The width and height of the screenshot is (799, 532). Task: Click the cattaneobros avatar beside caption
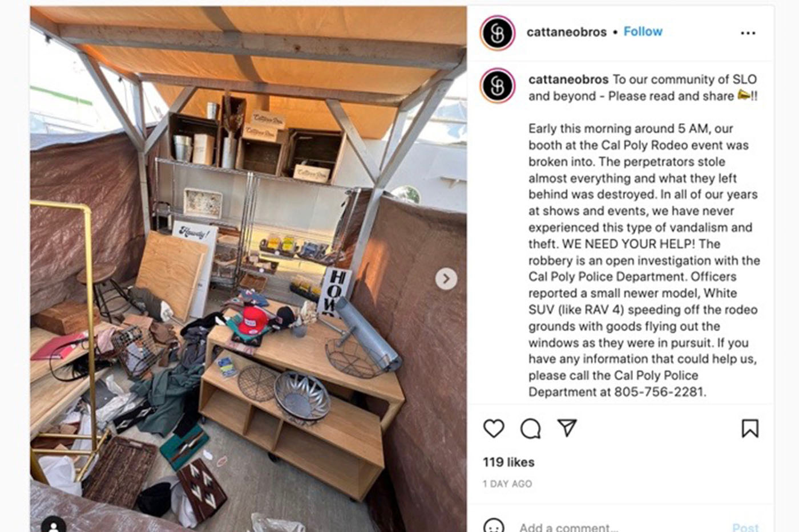pos(498,85)
